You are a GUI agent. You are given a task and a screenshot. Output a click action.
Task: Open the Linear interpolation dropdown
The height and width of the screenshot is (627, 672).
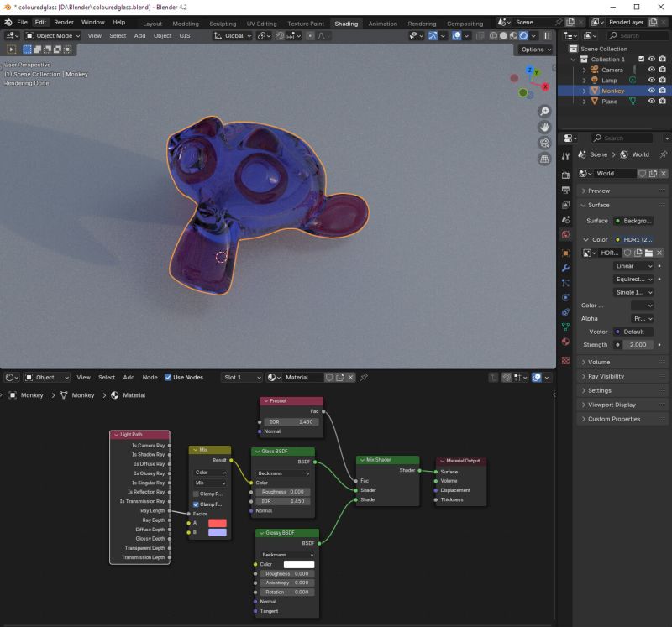pyautogui.click(x=633, y=266)
